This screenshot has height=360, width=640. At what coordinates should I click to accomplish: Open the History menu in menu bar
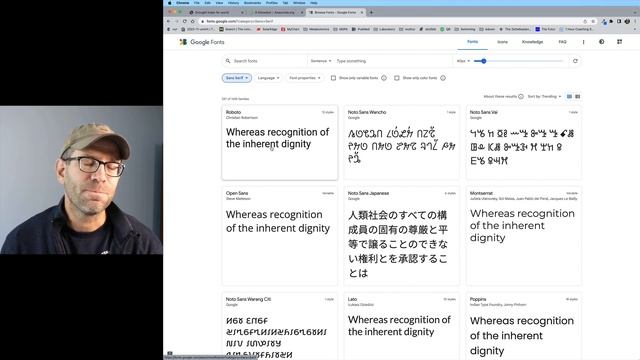pyautogui.click(x=233, y=3)
